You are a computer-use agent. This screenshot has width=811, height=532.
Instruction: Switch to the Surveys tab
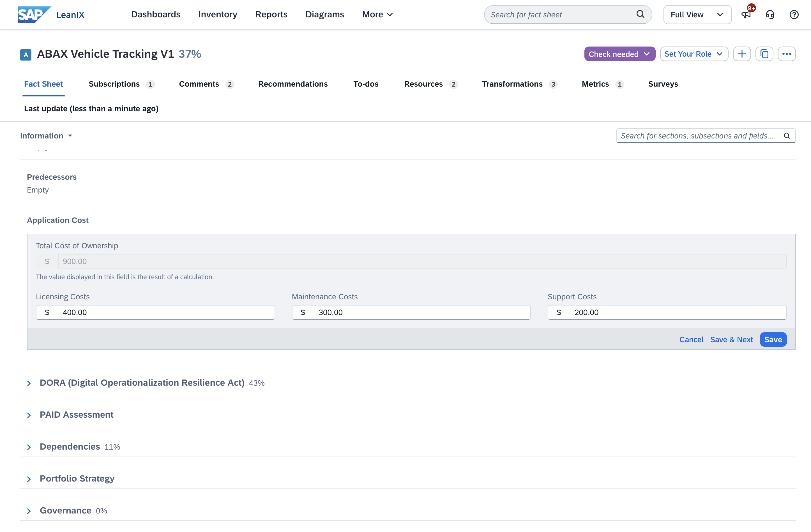(663, 84)
